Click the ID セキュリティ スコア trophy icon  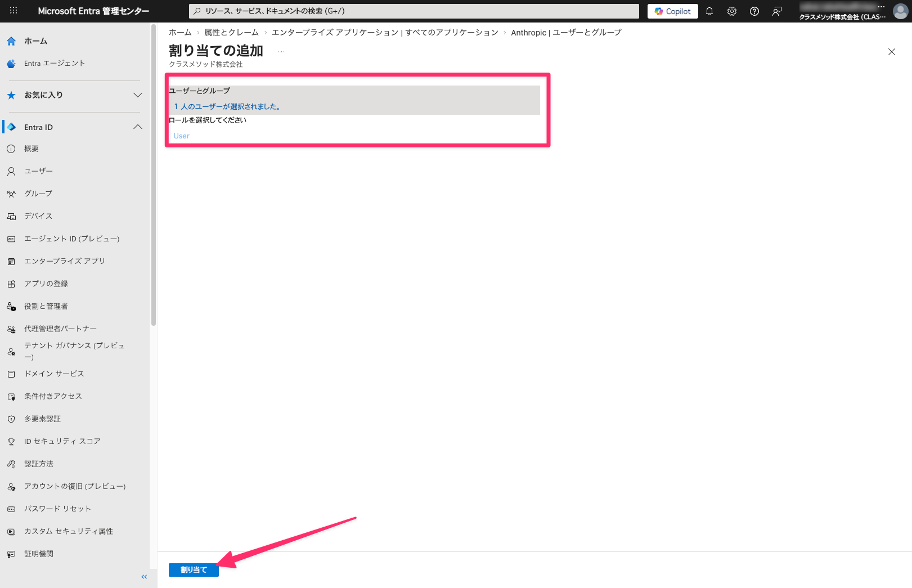pos(11,442)
